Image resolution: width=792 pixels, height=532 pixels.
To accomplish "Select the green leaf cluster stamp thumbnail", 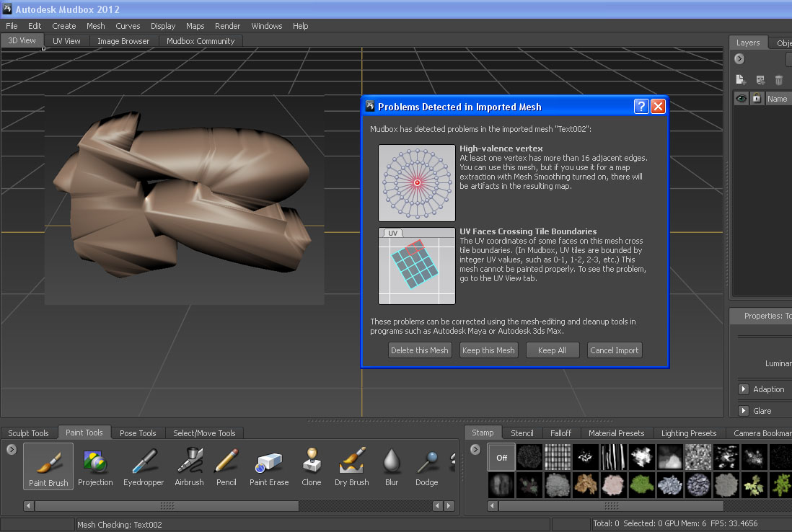I will (642, 485).
